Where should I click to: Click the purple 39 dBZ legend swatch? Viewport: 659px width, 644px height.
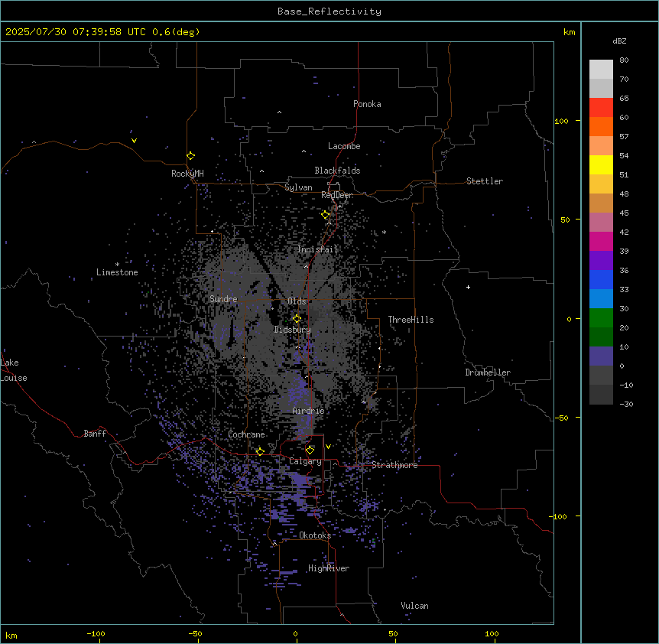[601, 261]
